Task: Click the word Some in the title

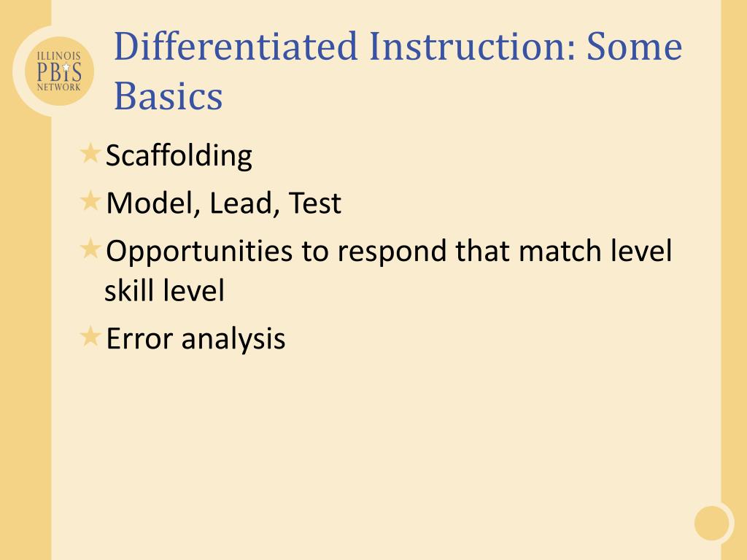Action: 634,46
